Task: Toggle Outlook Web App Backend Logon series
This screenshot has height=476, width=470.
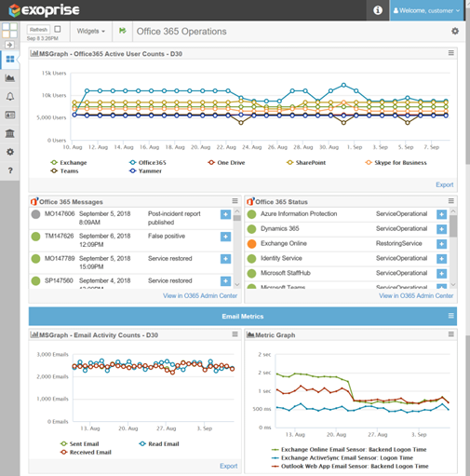Action: click(350, 467)
